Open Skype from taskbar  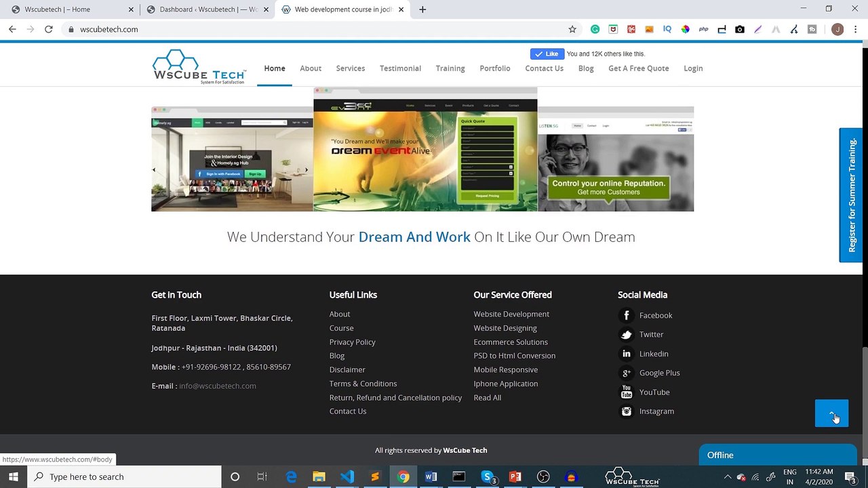tap(487, 476)
